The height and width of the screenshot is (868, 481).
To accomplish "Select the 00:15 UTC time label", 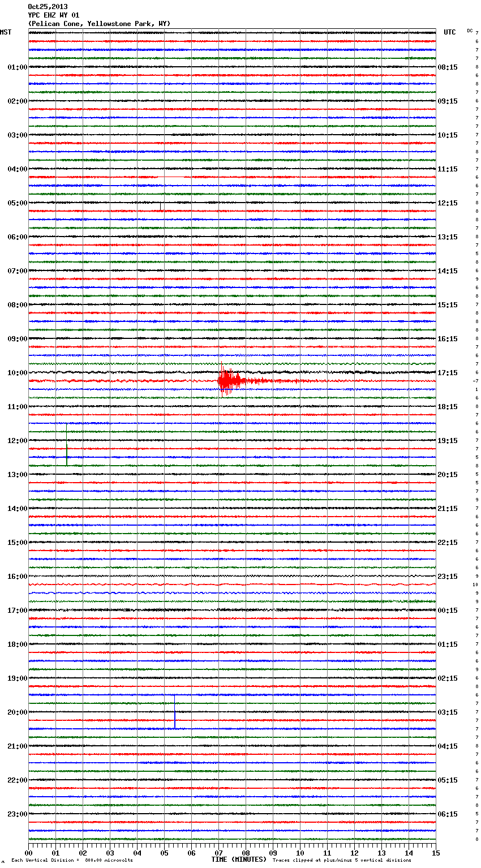I will [x=448, y=611].
